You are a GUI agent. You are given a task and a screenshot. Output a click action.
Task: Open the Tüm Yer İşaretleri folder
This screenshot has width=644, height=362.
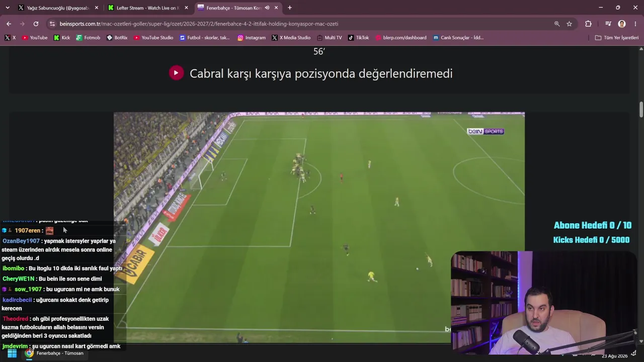[617, 38]
